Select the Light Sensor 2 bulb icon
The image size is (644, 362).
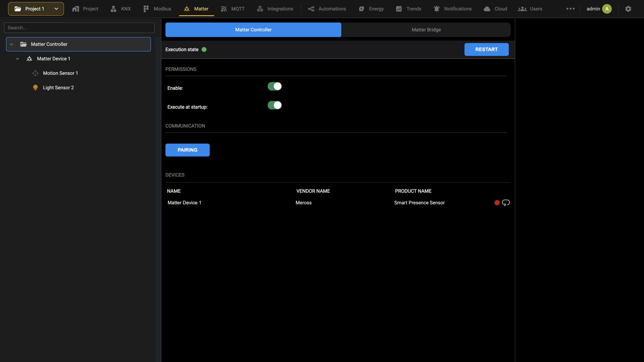[35, 88]
